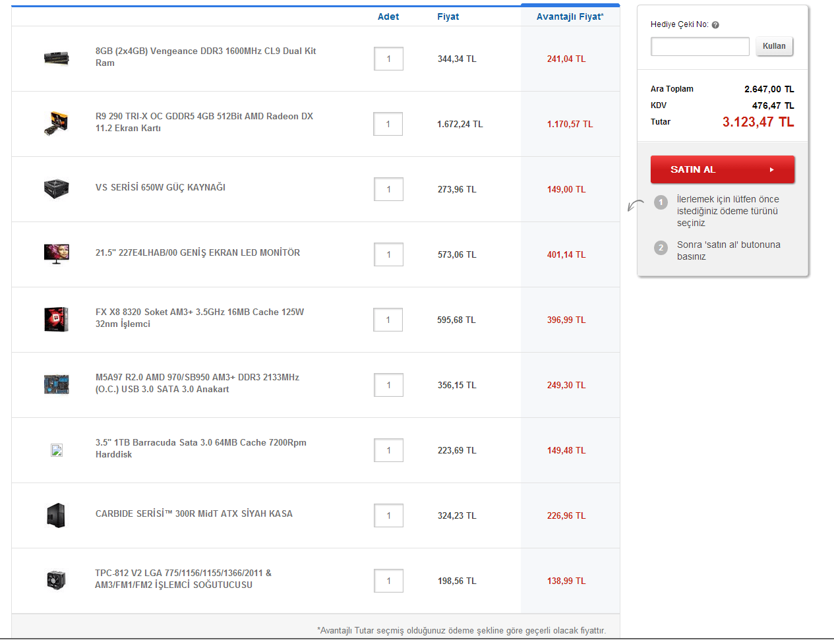This screenshot has height=644, width=834.
Task: Click the Tutar total 3.123,47 TL
Action: click(x=758, y=122)
